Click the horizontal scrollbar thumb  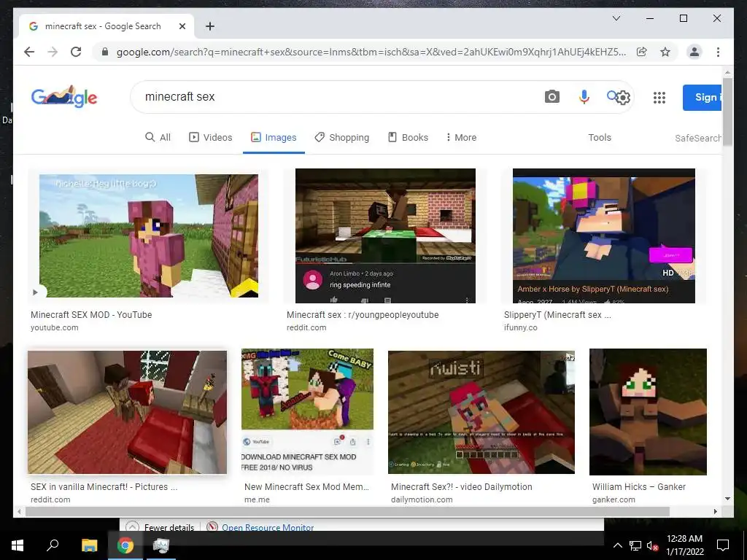click(x=347, y=511)
